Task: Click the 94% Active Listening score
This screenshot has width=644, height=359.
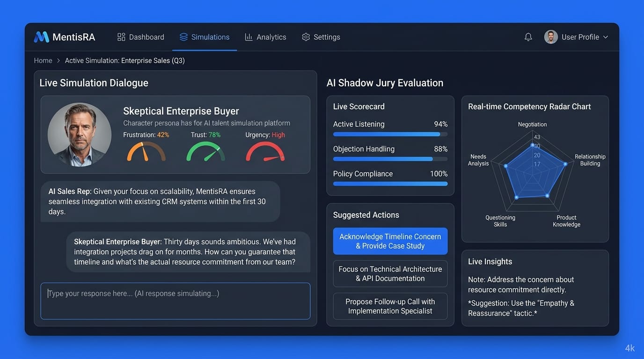Action: (x=441, y=124)
